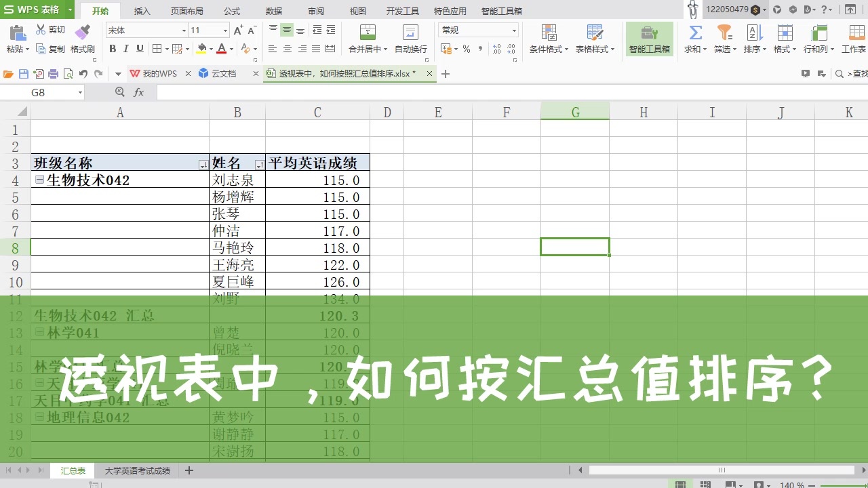Click the increase decimal places icon

(497, 49)
